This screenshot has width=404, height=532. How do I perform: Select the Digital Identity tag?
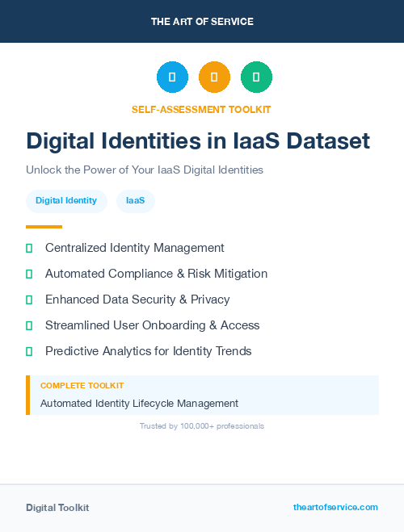click(66, 201)
